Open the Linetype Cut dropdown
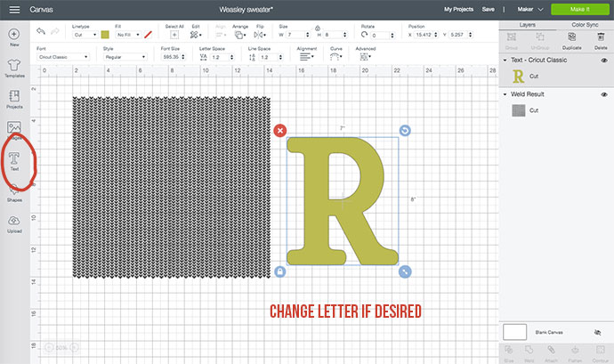The image size is (614, 364). (x=85, y=35)
